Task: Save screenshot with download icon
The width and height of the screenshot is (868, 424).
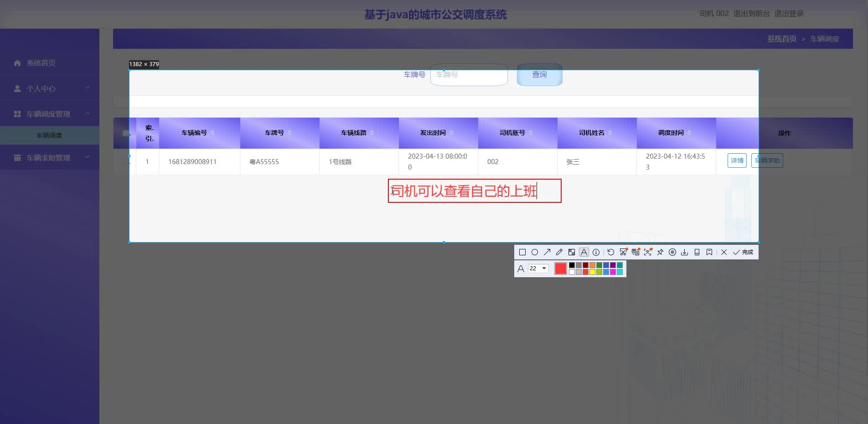Action: (685, 252)
